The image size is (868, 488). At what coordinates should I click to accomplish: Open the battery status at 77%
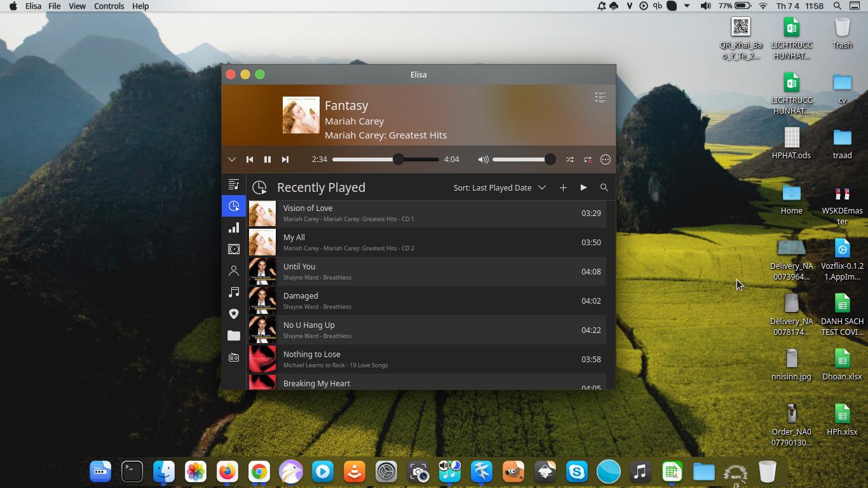click(735, 6)
